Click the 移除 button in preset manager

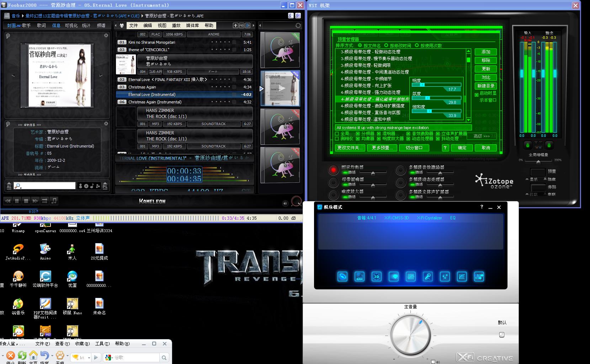486,60
